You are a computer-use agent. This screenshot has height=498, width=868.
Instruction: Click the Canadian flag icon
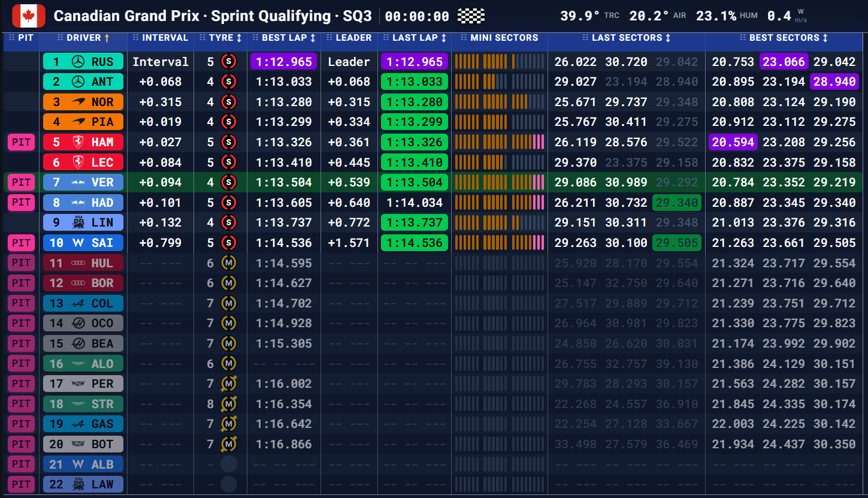tap(29, 16)
